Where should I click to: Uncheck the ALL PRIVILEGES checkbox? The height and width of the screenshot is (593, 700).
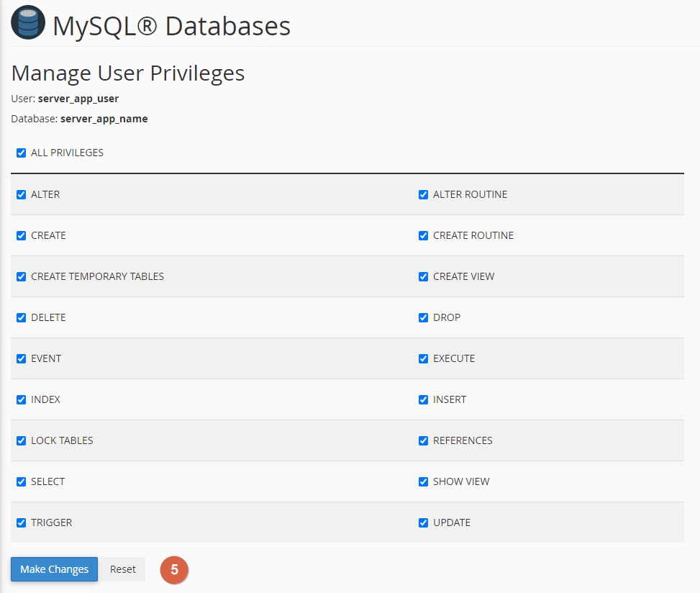pos(22,153)
